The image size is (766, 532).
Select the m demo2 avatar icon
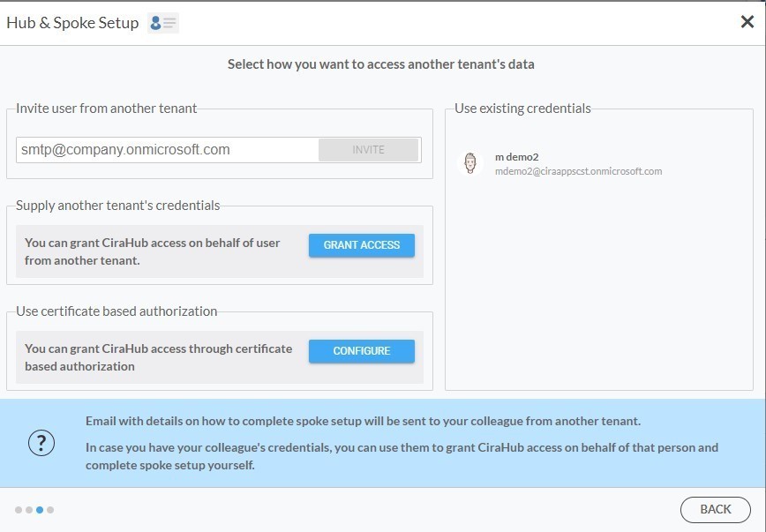coord(470,163)
